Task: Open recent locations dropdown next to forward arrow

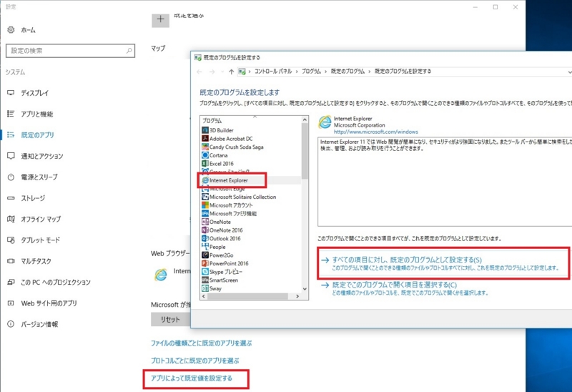Action: [x=222, y=72]
